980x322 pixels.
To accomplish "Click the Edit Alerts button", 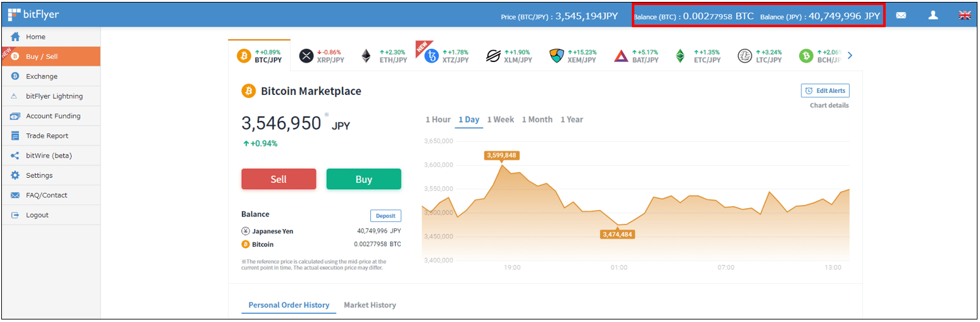I will (x=825, y=90).
